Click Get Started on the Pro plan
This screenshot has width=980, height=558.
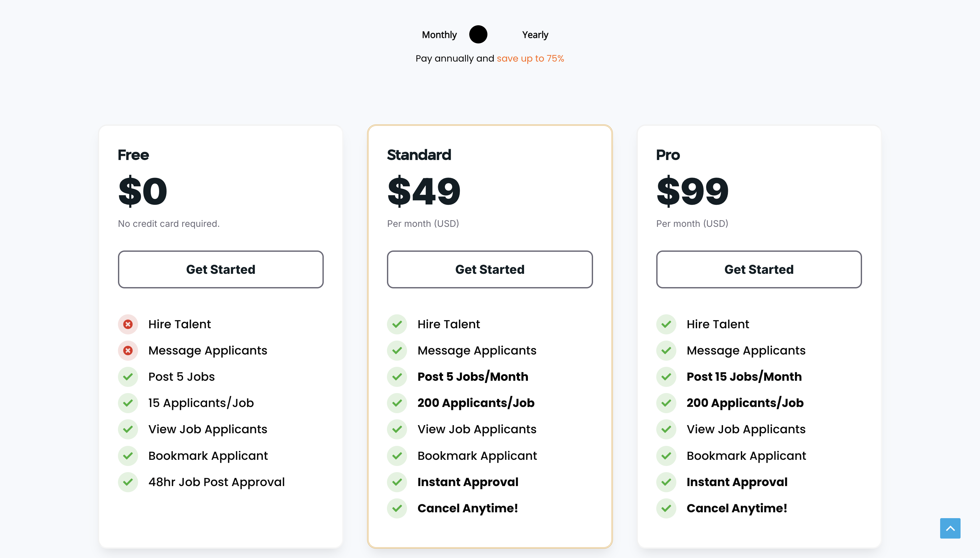(x=759, y=269)
